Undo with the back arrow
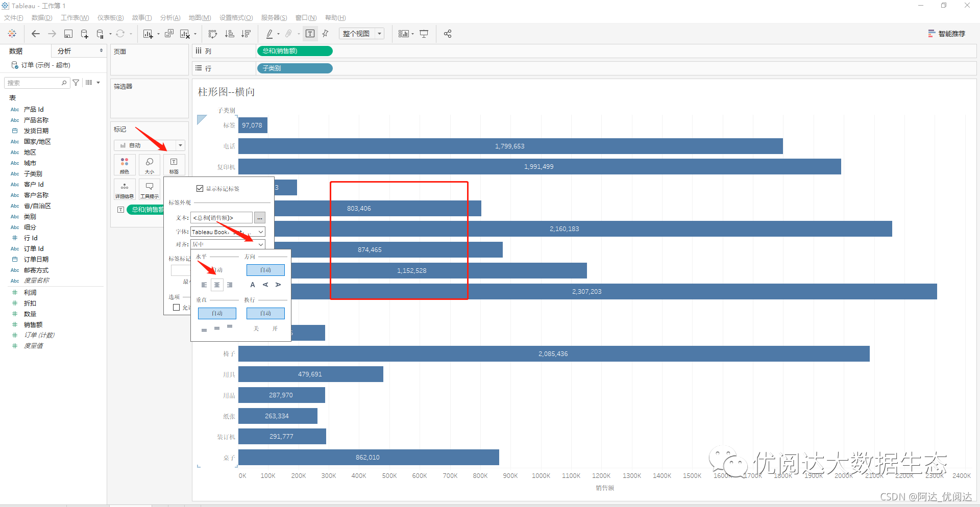 click(36, 34)
